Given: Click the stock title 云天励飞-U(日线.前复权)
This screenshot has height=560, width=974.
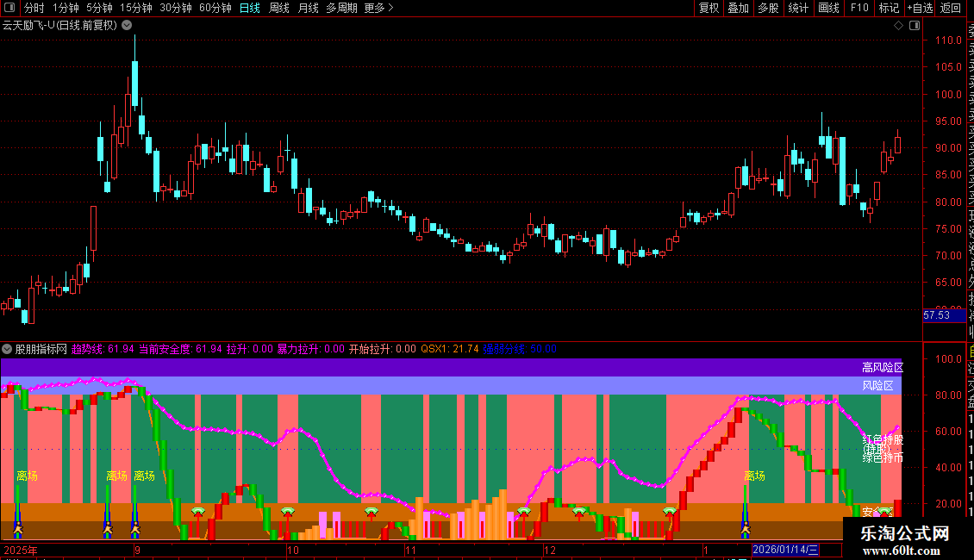Looking at the screenshot, I should pyautogui.click(x=59, y=25).
